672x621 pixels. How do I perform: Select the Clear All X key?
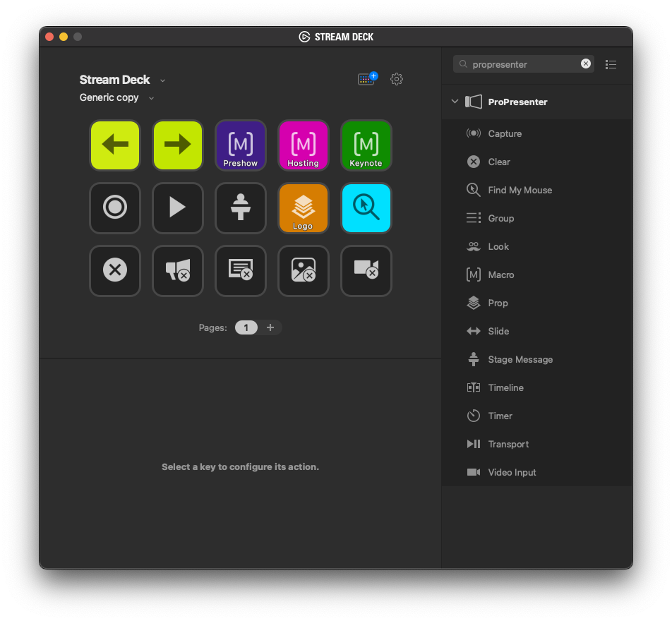coord(115,270)
